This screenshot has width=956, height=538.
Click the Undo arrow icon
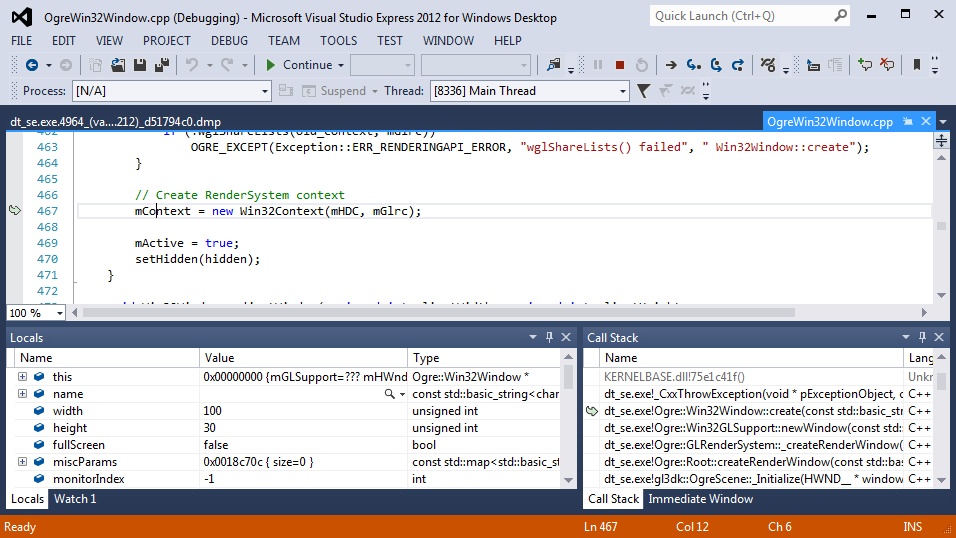pyautogui.click(x=192, y=65)
